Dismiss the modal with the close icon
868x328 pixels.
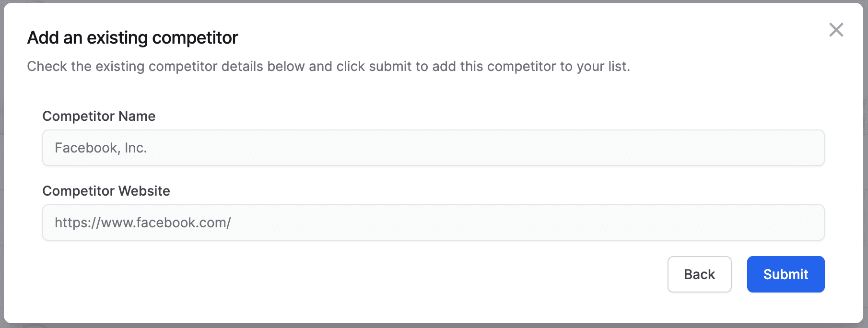point(836,30)
